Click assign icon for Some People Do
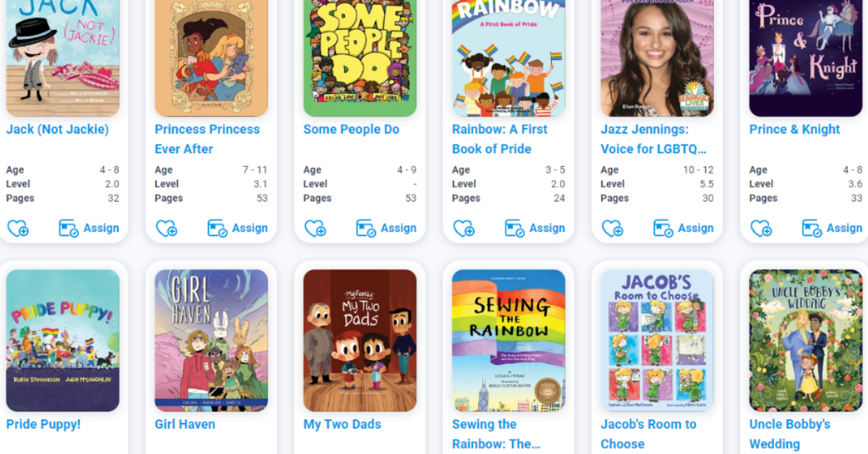868x454 pixels. coord(366,228)
